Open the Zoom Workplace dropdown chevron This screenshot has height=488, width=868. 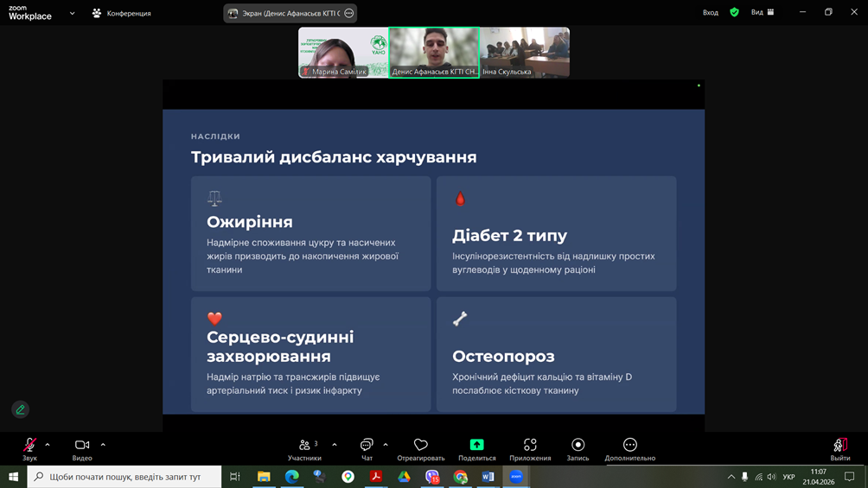coord(72,13)
